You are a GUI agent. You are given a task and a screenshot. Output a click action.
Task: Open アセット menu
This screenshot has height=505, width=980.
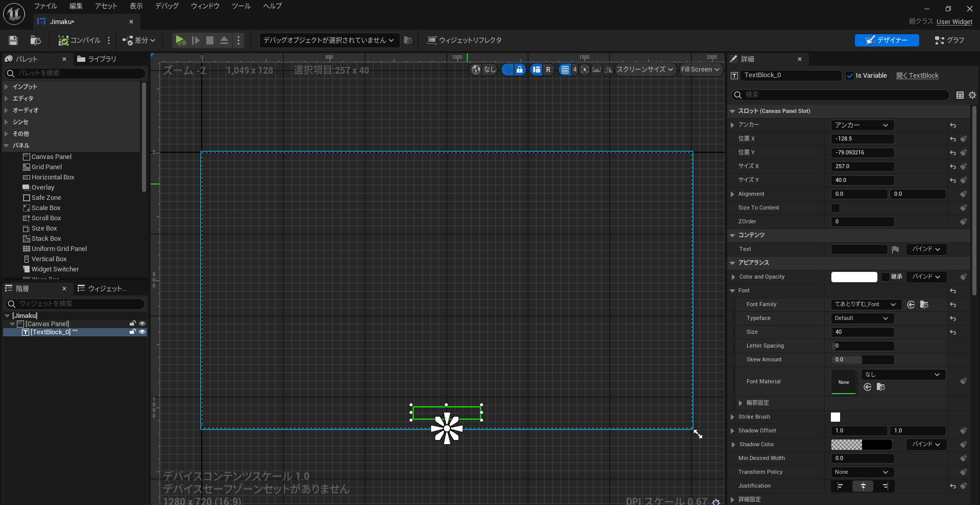tap(106, 6)
